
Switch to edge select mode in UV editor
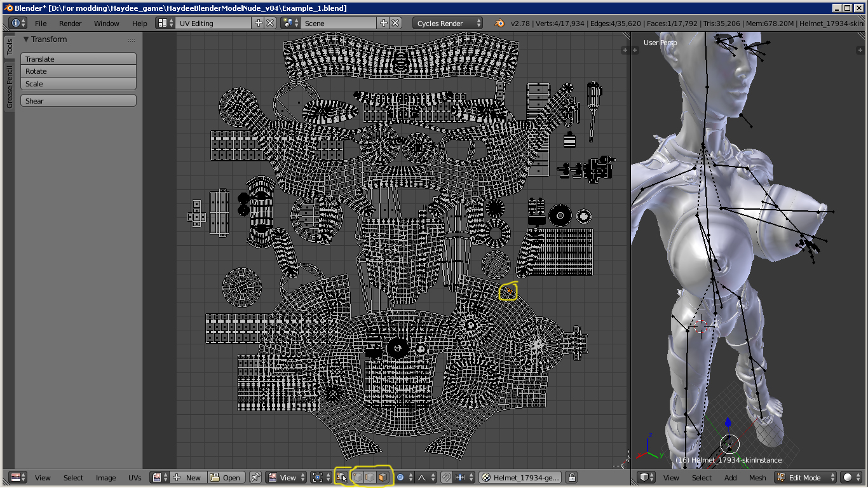pos(370,477)
